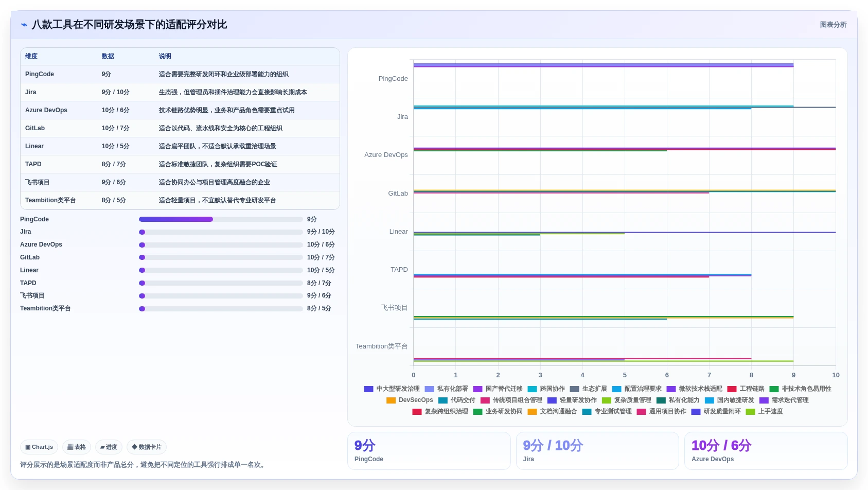Select the 数据卡片 pill tag
The height and width of the screenshot is (490, 868).
[147, 447]
